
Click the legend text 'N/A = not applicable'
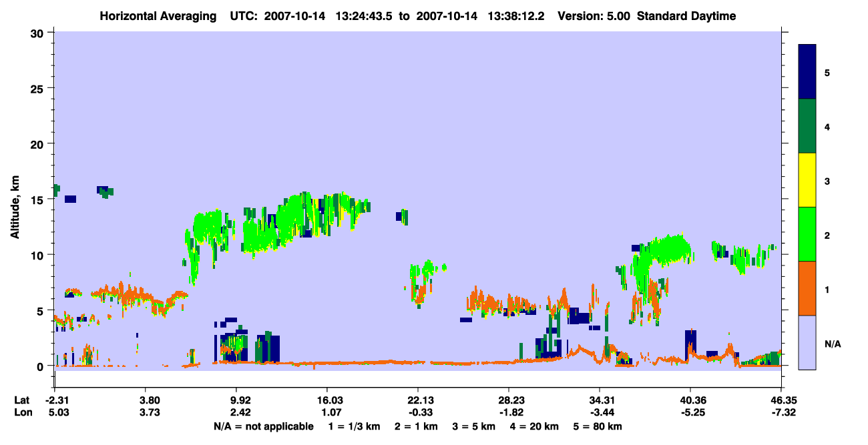[263, 426]
